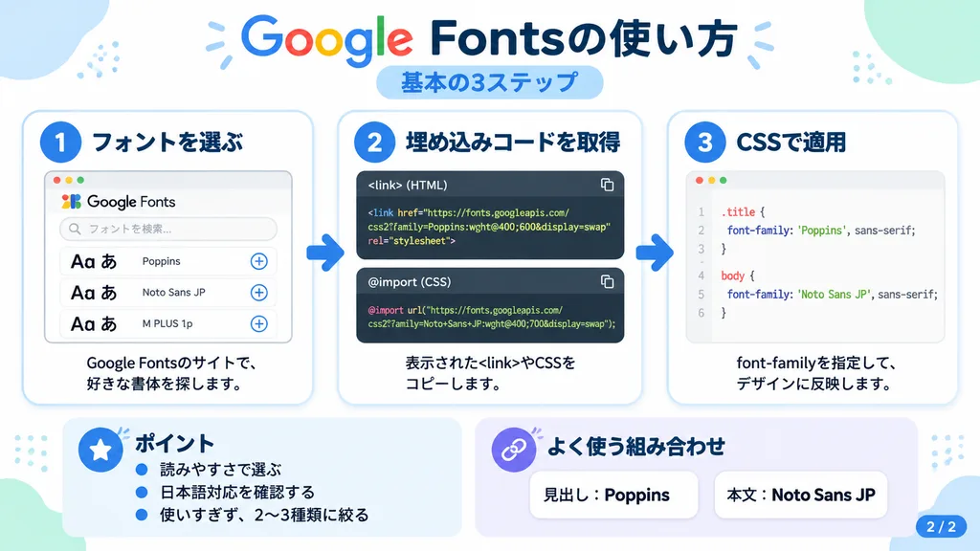The image size is (980, 551).
Task: Select the 本文：Noto Sans JP combination chip
Action: click(801, 495)
